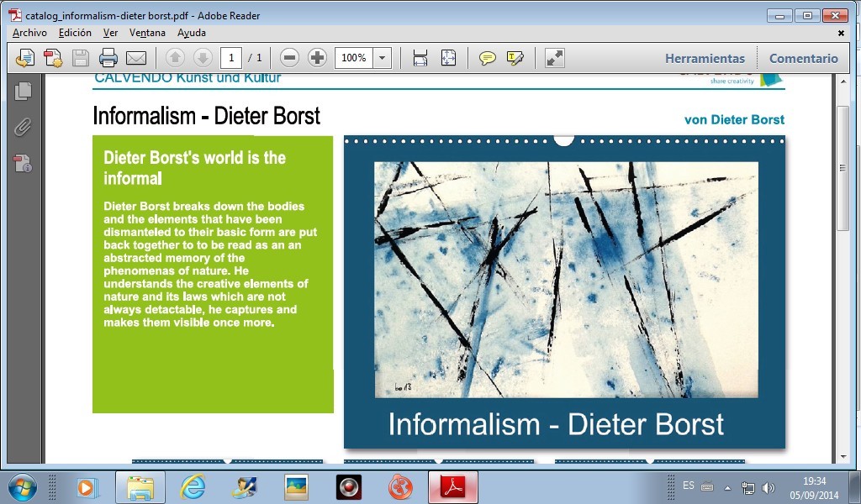Open the Attachments paperclip panel
Image resolution: width=861 pixels, height=504 pixels.
23,127
